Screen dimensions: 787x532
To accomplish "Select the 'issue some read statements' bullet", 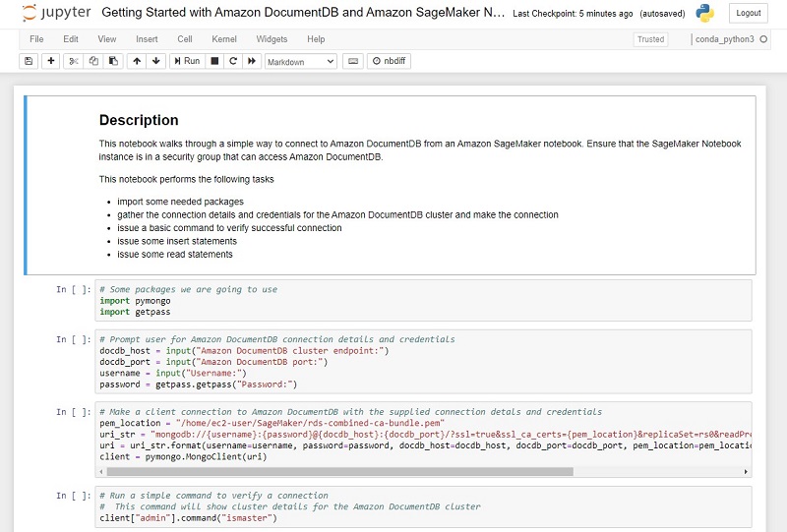I will coord(175,255).
